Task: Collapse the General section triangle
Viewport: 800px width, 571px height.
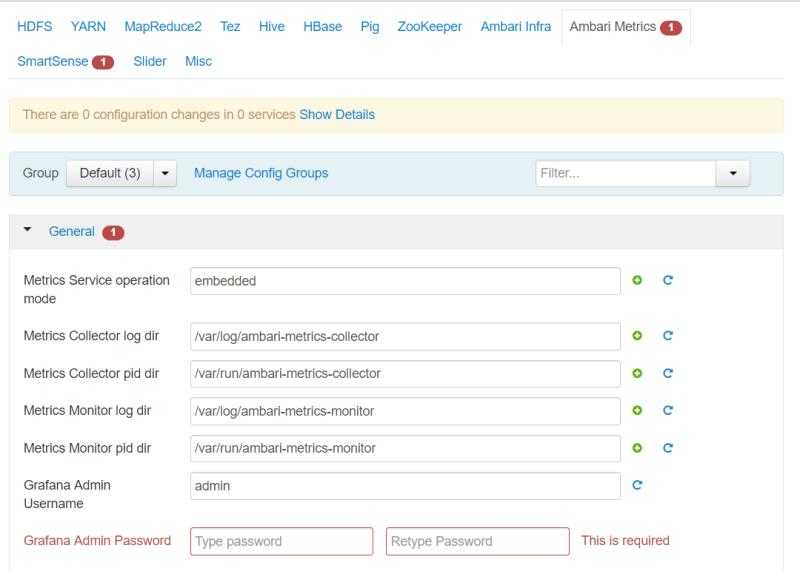Action: tap(28, 230)
